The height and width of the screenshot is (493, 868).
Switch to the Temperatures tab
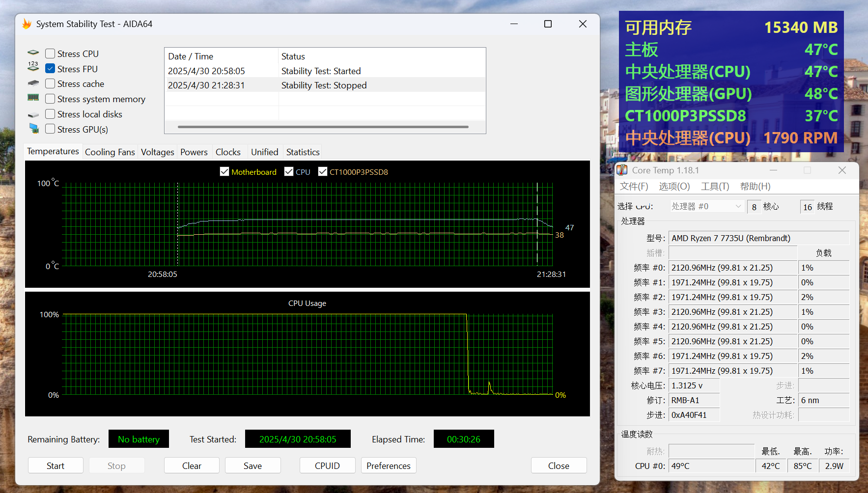point(53,151)
